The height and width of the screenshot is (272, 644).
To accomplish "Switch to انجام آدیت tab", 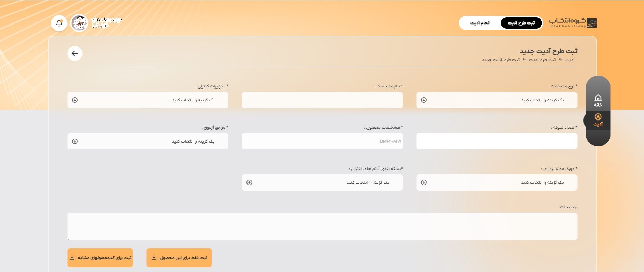I will [x=480, y=23].
